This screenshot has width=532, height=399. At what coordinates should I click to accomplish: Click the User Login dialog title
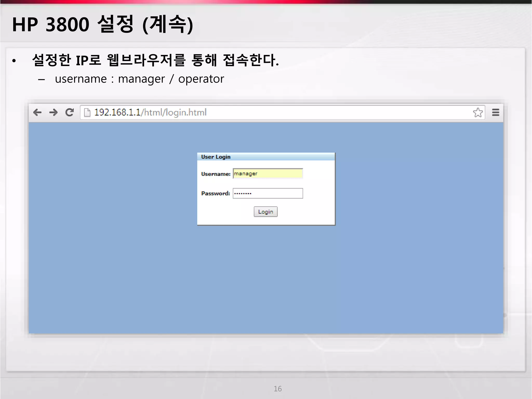click(x=216, y=157)
